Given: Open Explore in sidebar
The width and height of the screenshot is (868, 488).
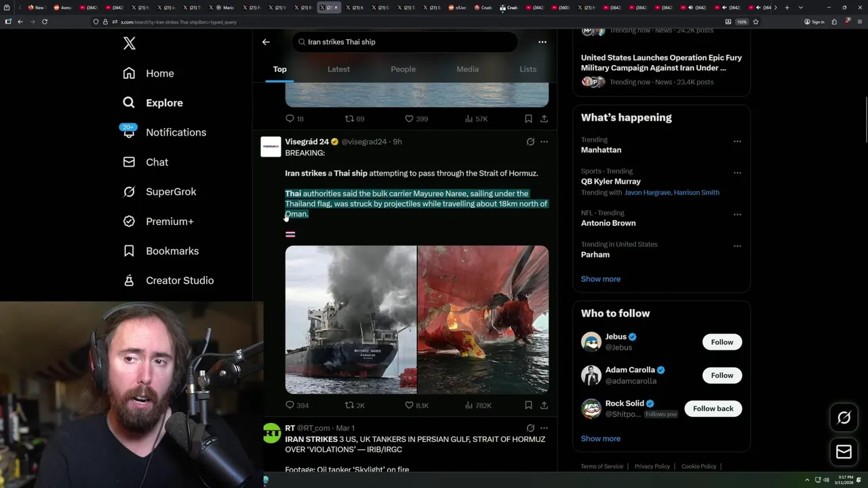Looking at the screenshot, I should [153, 103].
